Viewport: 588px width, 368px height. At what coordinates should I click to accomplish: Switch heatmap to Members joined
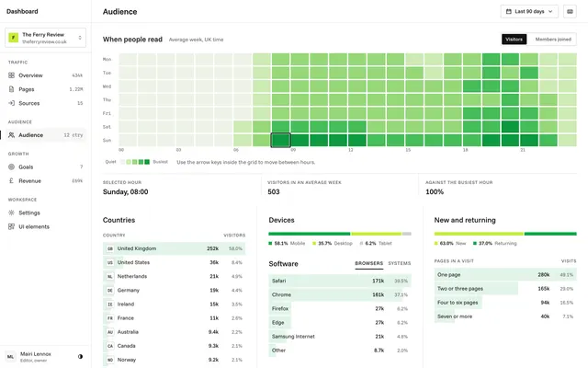553,40
